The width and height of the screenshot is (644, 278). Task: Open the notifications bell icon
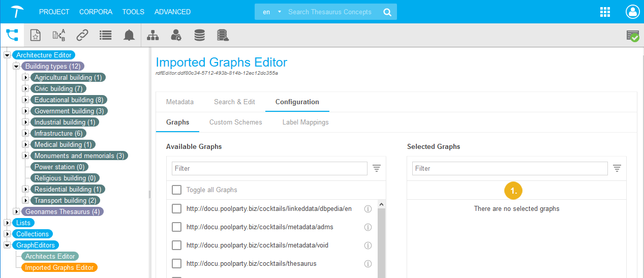click(129, 35)
